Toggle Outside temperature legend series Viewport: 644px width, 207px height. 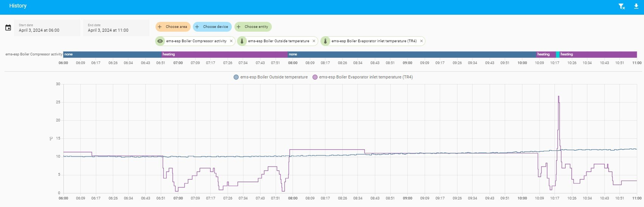(271, 77)
